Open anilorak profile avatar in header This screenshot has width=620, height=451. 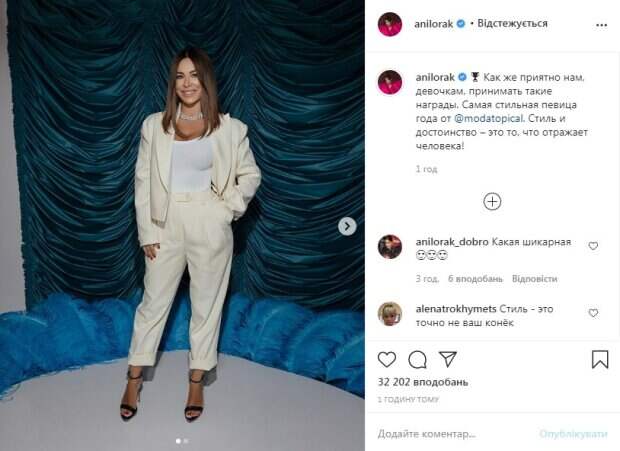click(390, 24)
